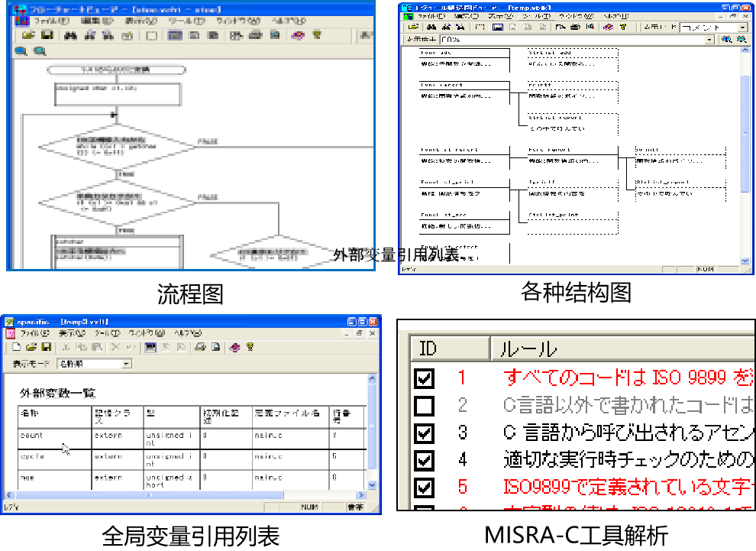
Task: Toggle checkbox for MISRA rule 3
Action: pos(425,433)
